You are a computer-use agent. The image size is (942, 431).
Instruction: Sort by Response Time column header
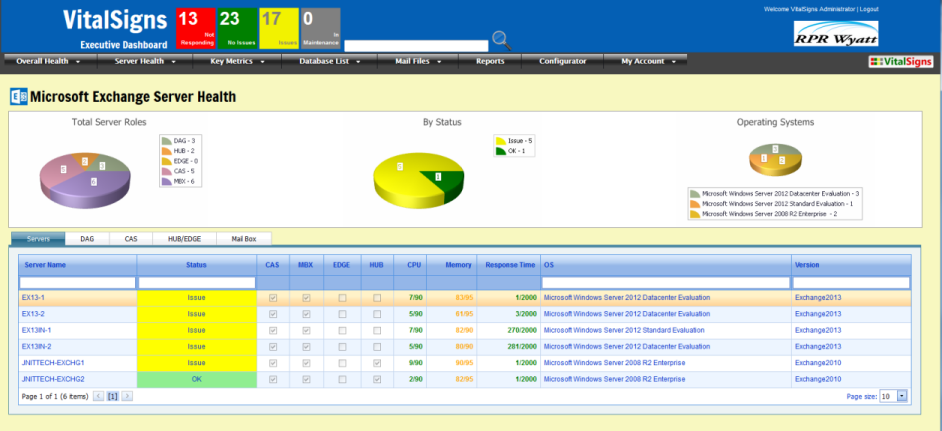point(510,264)
